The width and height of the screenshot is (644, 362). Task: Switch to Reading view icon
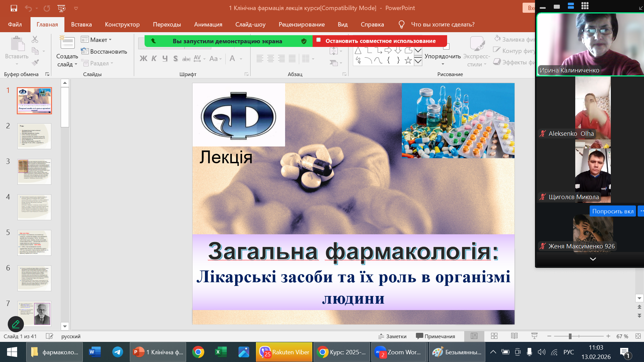click(514, 336)
